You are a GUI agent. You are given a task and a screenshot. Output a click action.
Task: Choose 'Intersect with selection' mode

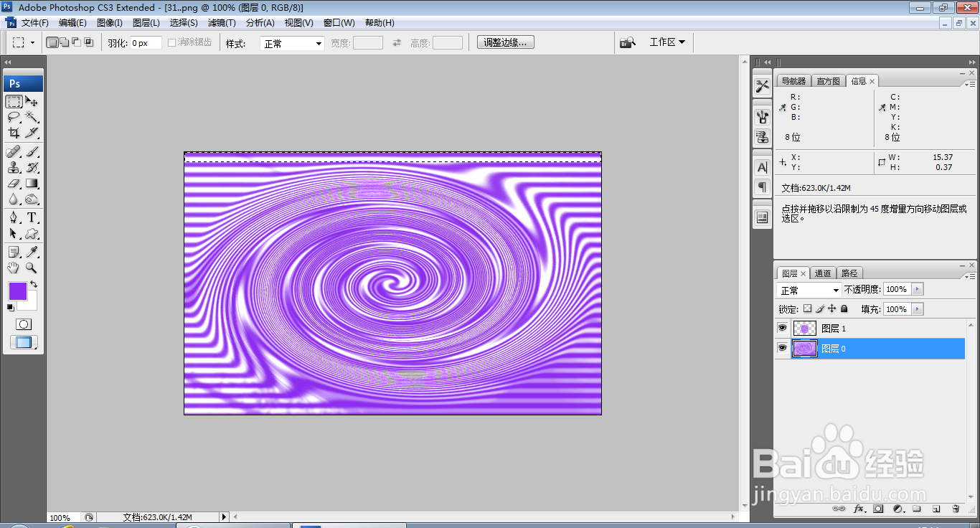pos(89,42)
